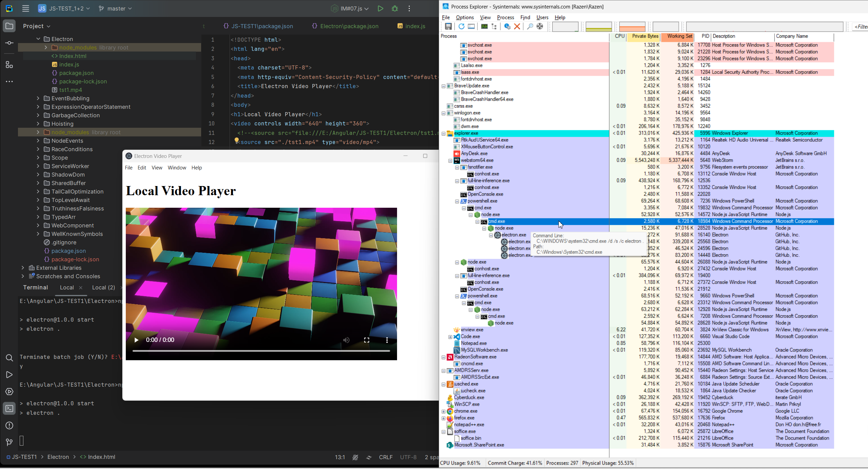The height and width of the screenshot is (469, 868).
Task: Open the Terminal tool window icon
Action: (9, 408)
